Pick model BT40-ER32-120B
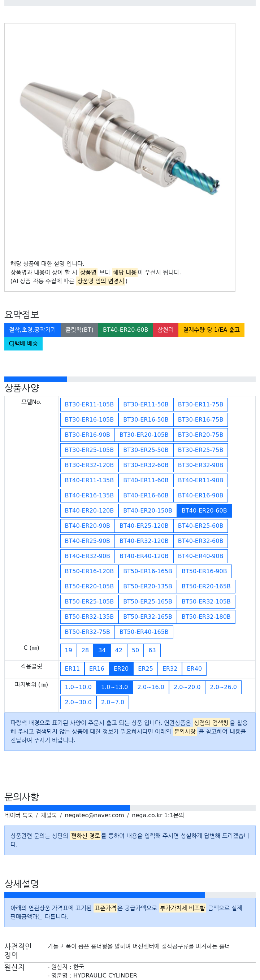This screenshot has width=260, height=980. tap(144, 541)
